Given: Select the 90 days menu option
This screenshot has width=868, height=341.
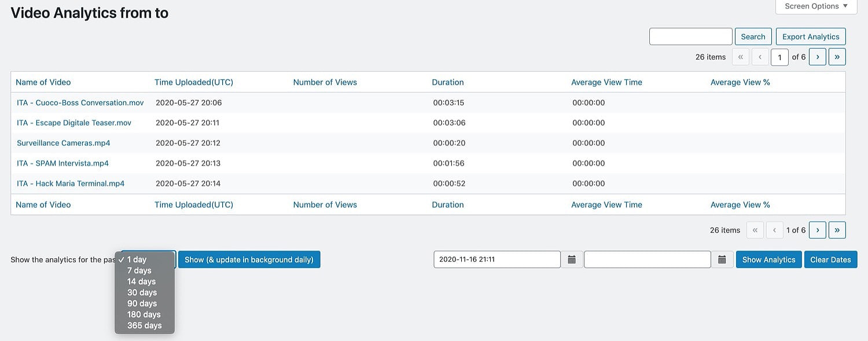Looking at the screenshot, I should (142, 303).
